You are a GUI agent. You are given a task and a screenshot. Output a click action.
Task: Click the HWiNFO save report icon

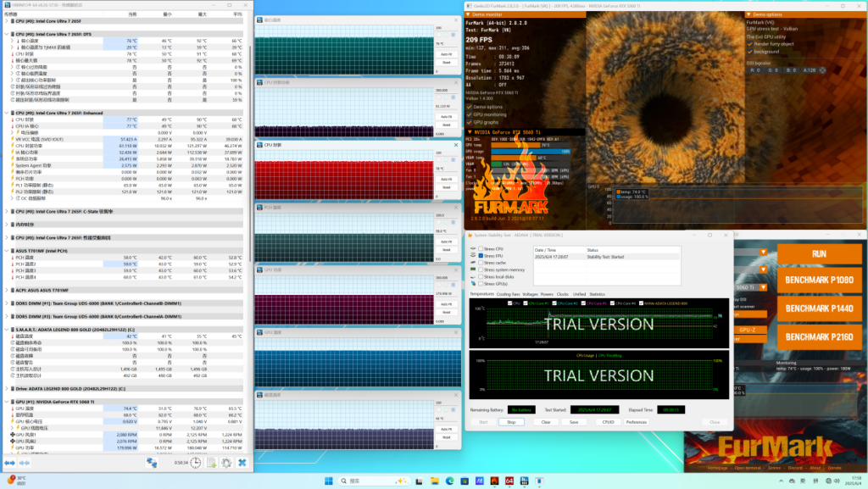click(x=211, y=463)
